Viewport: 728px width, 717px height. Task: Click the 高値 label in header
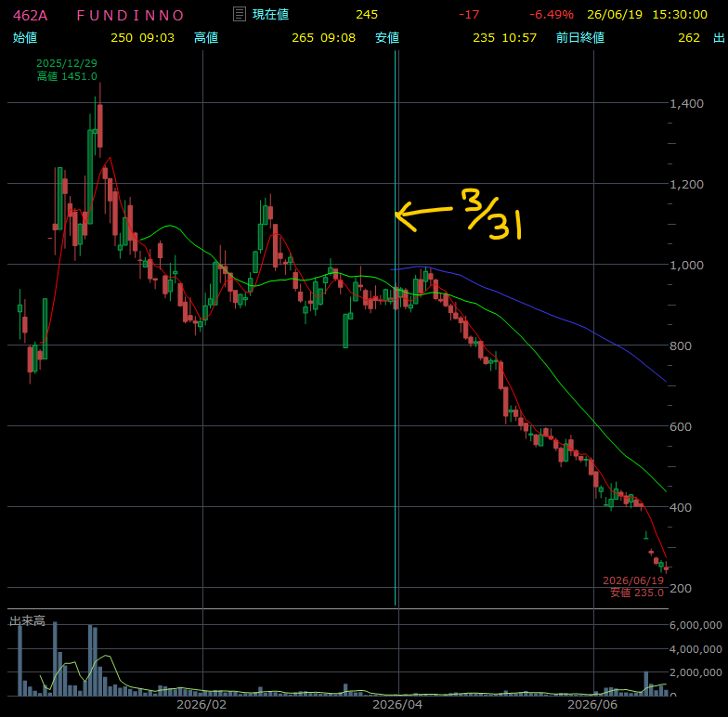206,37
